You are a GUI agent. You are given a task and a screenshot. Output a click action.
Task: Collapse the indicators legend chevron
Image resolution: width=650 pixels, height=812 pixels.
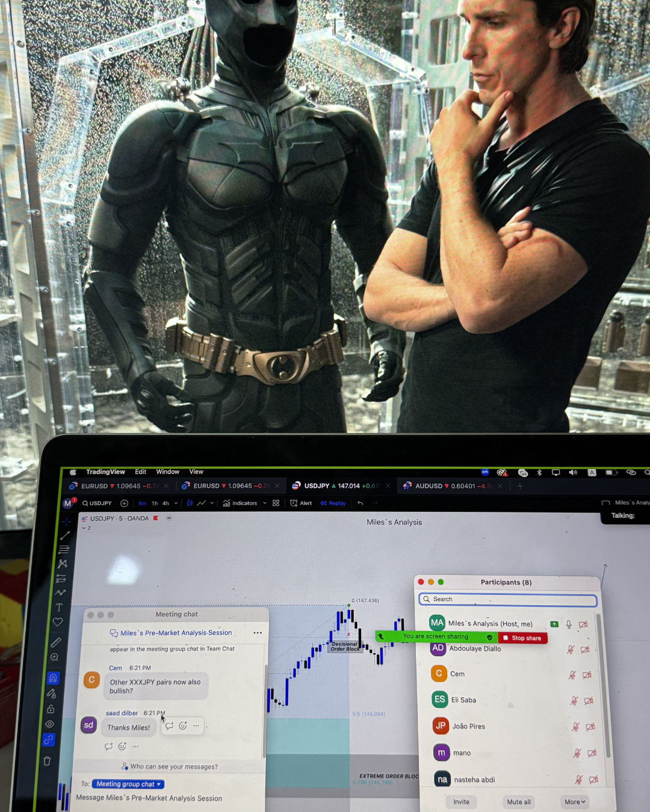click(84, 527)
